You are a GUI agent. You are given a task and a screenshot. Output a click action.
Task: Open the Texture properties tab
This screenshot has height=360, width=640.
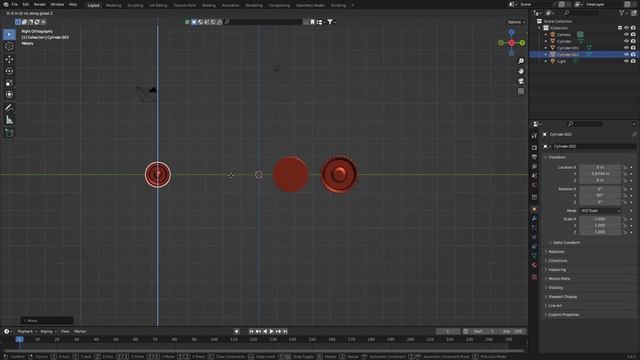point(534,277)
